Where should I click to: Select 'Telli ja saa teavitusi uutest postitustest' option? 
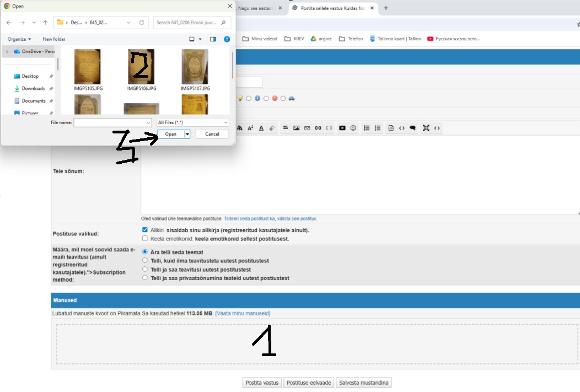(x=145, y=270)
